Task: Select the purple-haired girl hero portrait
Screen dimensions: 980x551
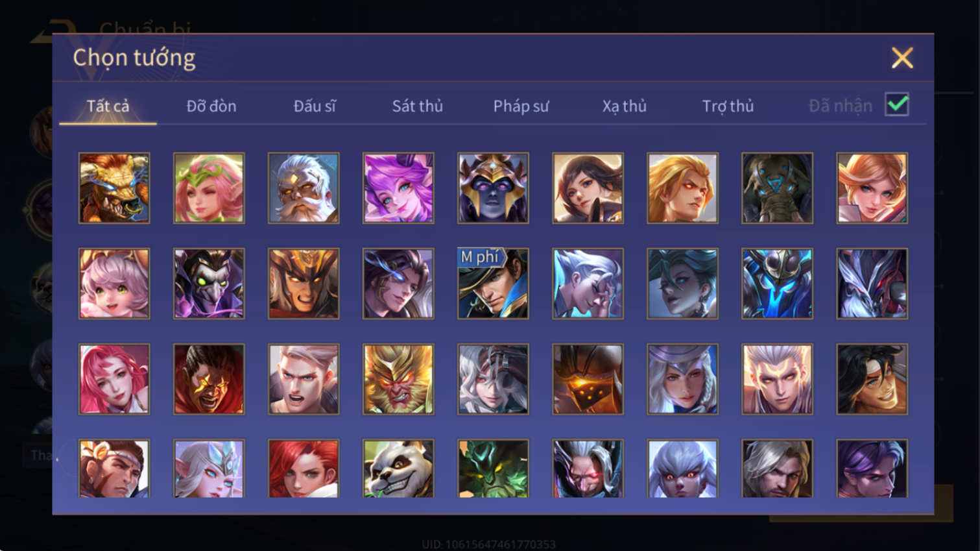Action: (398, 188)
